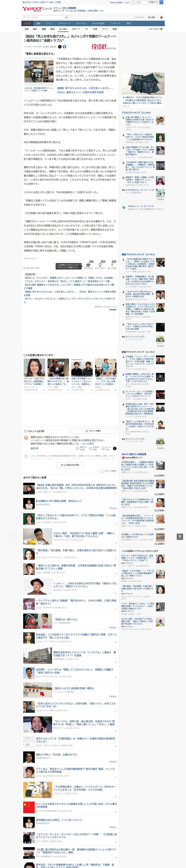Click the keyword search magnifier button
Screen dimensions: 186x868
pos(66,18)
